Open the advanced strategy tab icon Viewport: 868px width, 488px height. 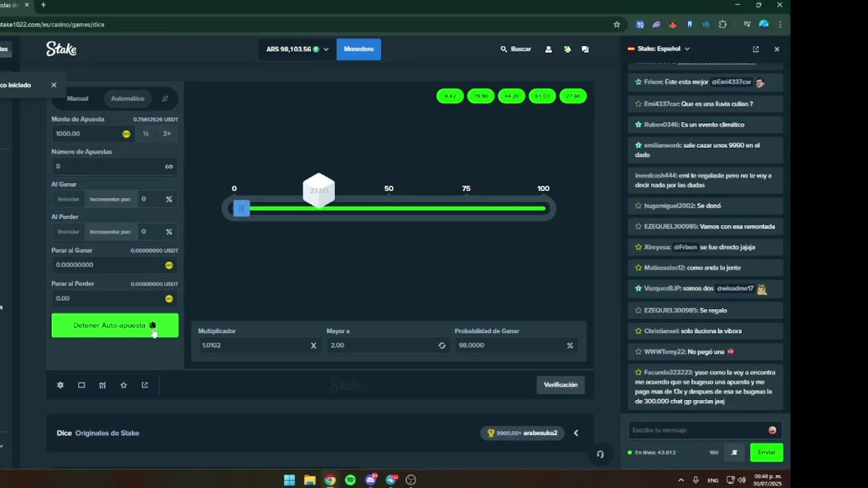165,98
